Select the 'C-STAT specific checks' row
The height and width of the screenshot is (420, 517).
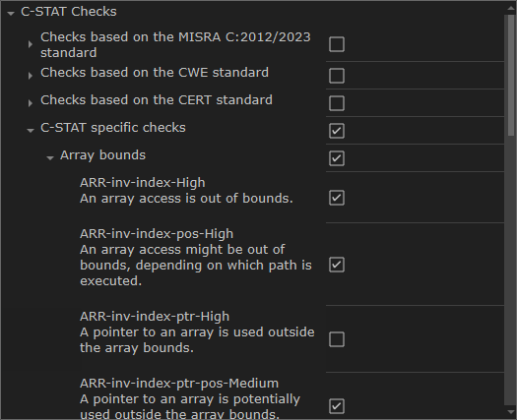(113, 128)
